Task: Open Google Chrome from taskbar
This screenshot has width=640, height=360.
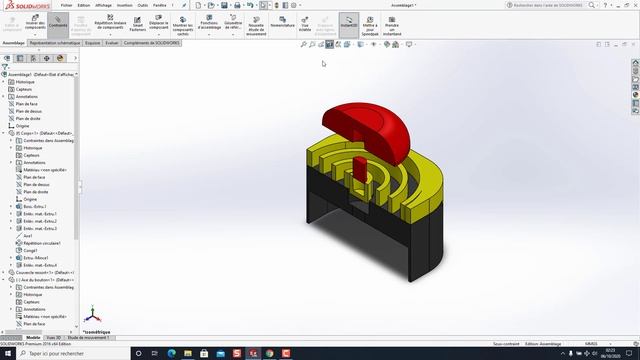Action: click(269, 353)
